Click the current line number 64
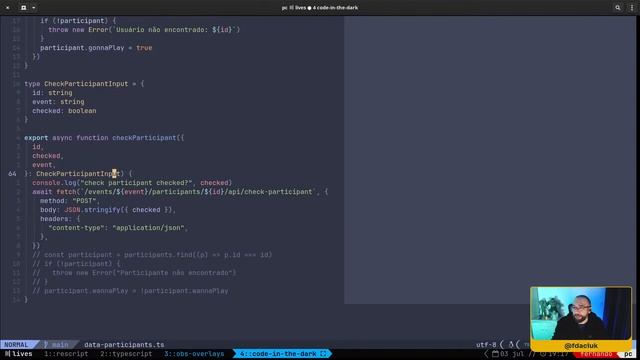 click(x=12, y=174)
